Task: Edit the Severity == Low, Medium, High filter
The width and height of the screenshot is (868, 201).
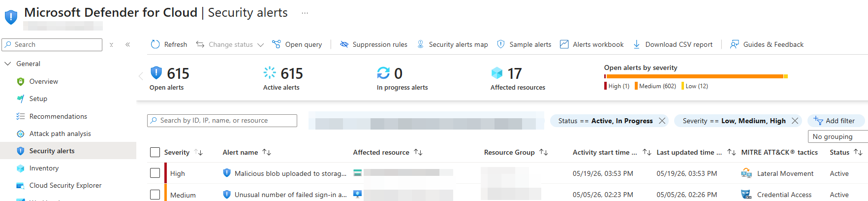Action: [x=734, y=121]
